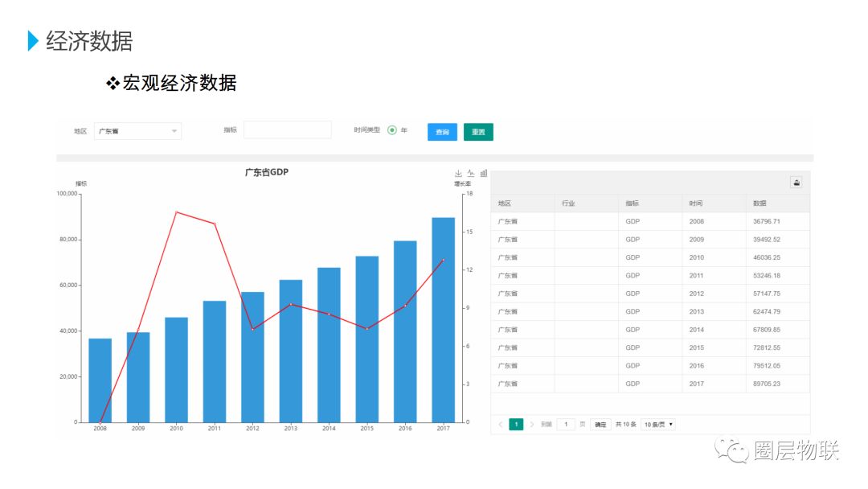Expand the 10 条/页 page size dropdown
This screenshot has height=489, width=868.
pyautogui.click(x=658, y=424)
